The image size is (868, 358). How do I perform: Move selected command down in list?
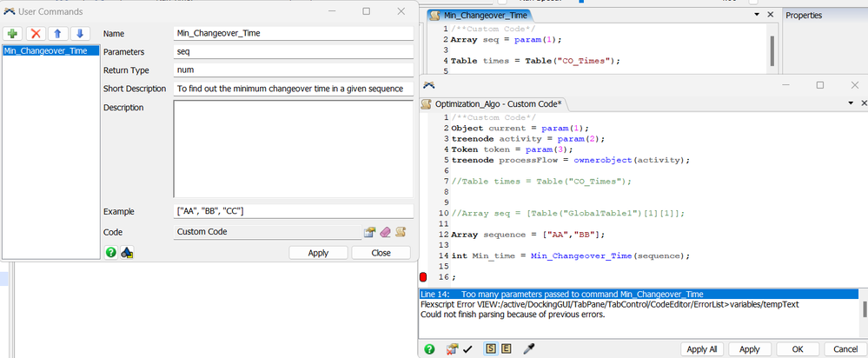pos(80,34)
